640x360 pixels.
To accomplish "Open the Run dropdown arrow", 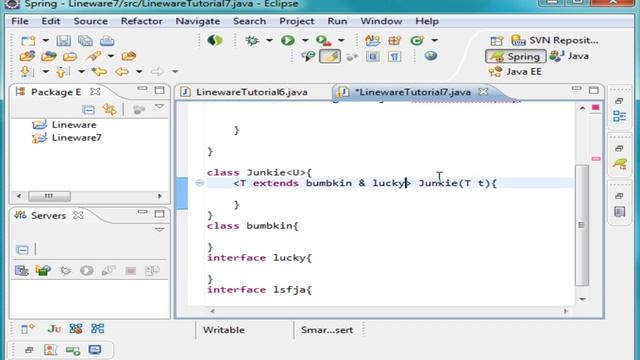I will pos(305,40).
